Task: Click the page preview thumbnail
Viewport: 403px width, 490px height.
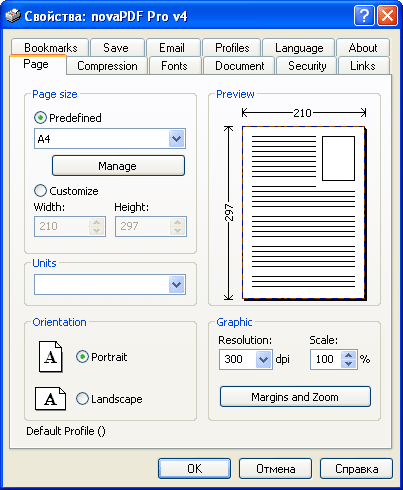Action: click(x=304, y=213)
